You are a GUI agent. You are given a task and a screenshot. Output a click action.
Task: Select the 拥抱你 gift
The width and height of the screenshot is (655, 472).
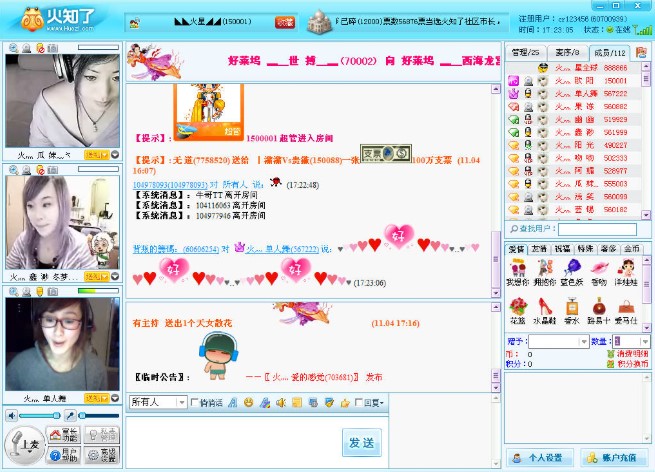point(545,272)
